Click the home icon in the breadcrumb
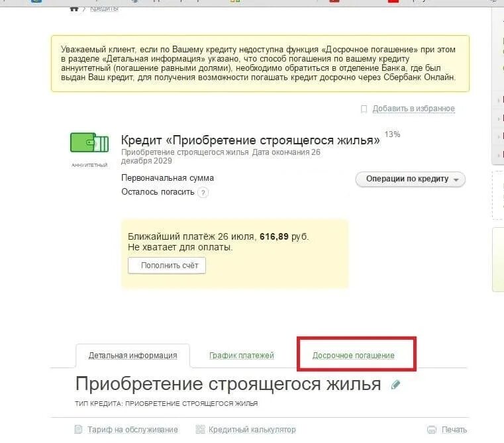Screen dimensions: 504x443 click(x=74, y=9)
